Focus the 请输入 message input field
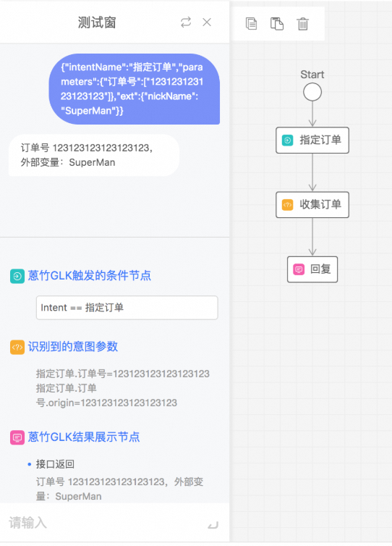This screenshot has height=546, width=392. pyautogui.click(x=104, y=523)
